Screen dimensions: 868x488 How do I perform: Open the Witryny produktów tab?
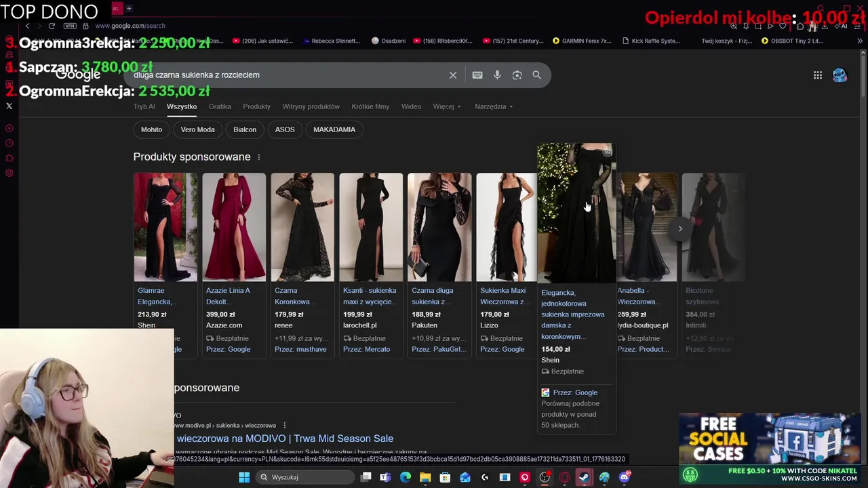tap(311, 106)
